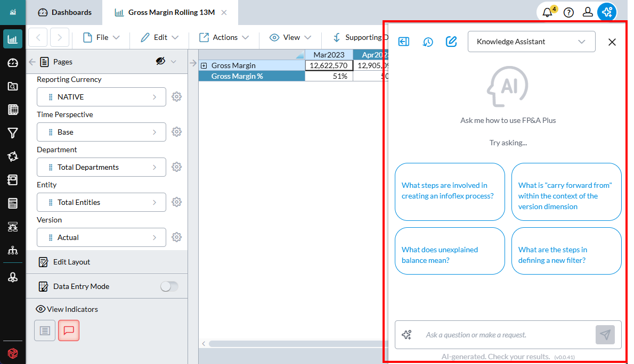This screenshot has height=364, width=634.
Task: Open settings gear for Reporting Currency
Action: (177, 97)
